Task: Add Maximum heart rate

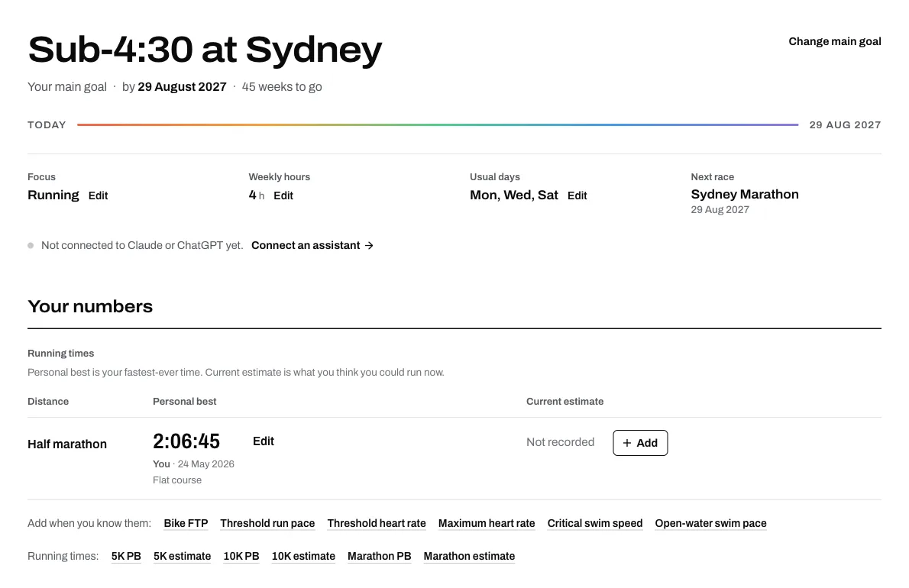Action: click(487, 524)
